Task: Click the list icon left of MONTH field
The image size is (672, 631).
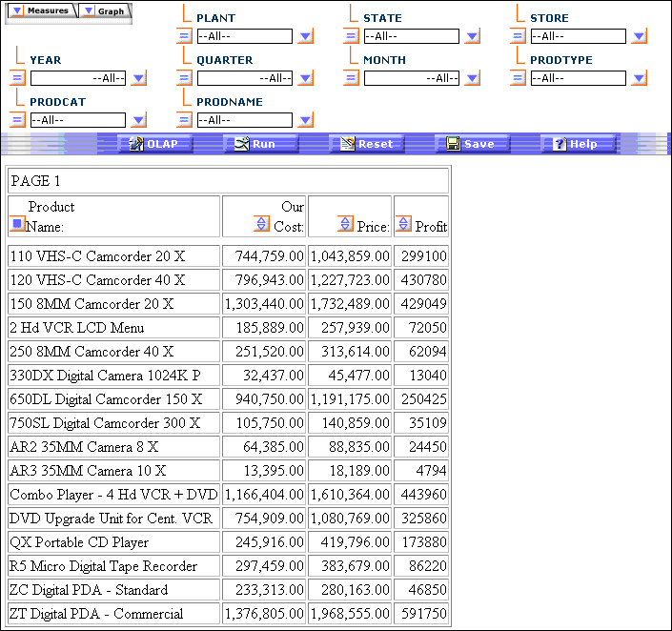Action: click(351, 78)
